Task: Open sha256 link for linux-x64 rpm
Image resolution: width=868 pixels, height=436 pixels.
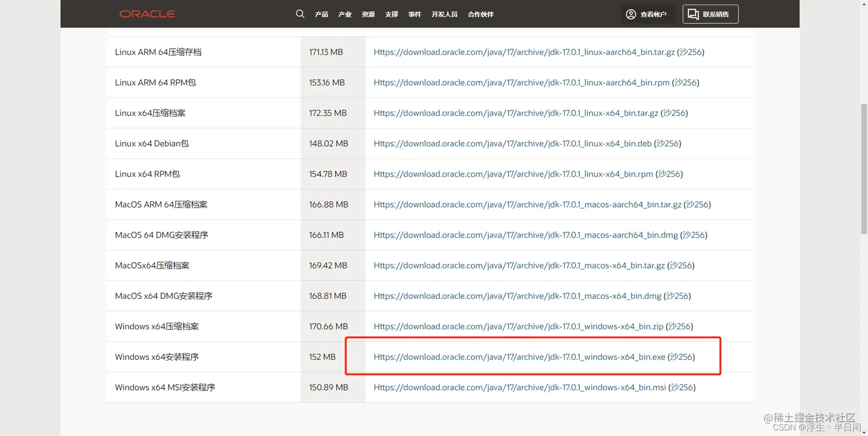Action: pos(669,174)
